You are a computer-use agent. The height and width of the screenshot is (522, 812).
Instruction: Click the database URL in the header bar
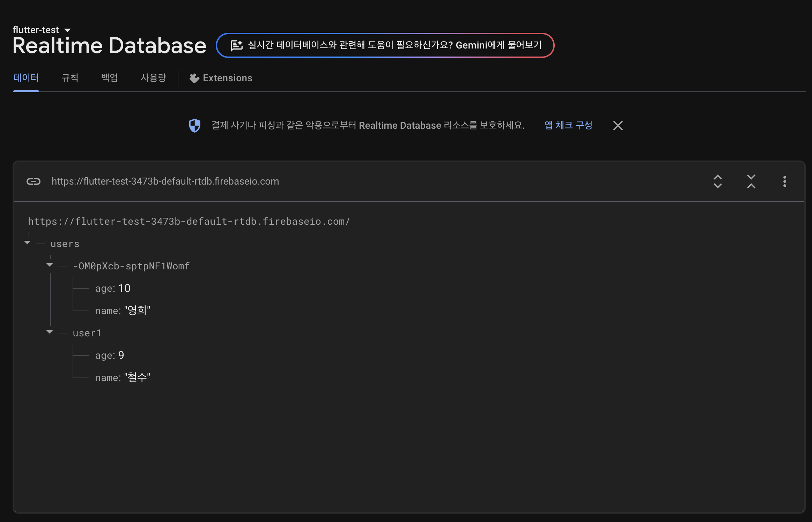[165, 181]
